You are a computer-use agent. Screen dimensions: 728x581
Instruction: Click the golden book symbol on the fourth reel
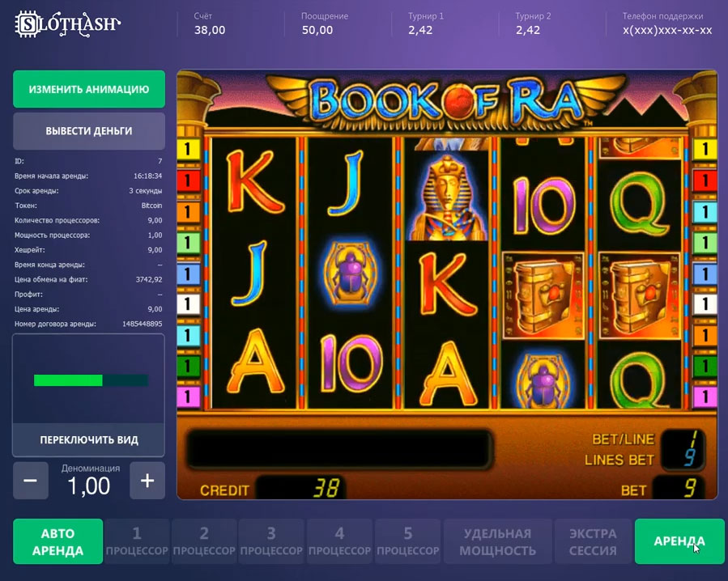click(543, 295)
